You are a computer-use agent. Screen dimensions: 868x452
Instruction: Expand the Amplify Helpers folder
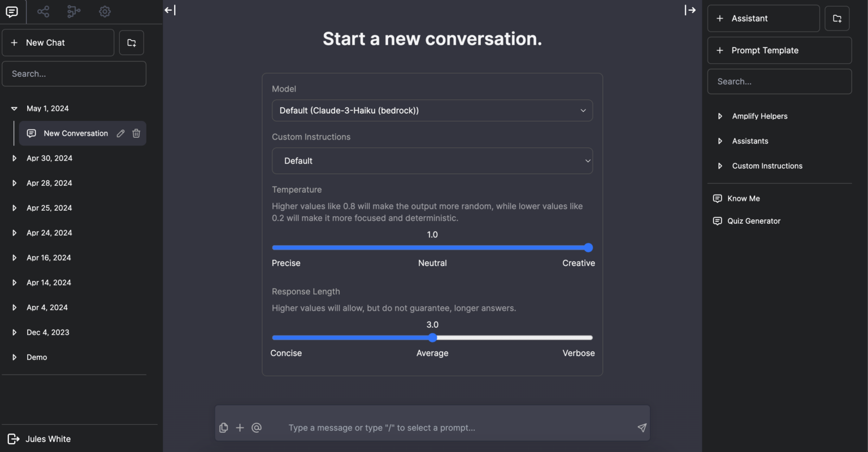(721, 116)
